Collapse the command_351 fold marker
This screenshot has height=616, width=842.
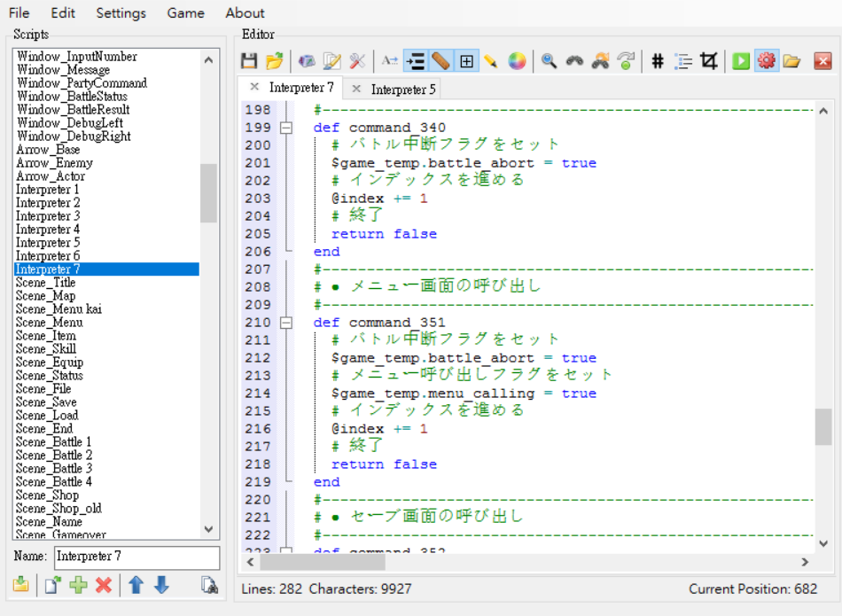(286, 323)
